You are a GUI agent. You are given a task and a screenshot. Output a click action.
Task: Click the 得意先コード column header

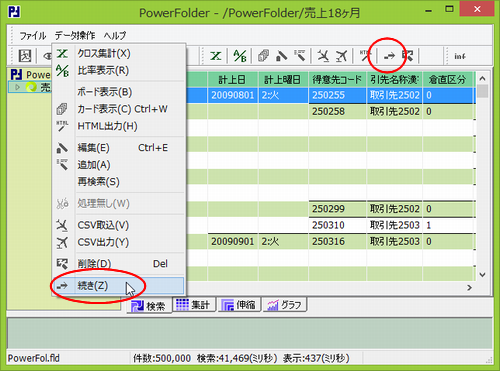pos(337,80)
